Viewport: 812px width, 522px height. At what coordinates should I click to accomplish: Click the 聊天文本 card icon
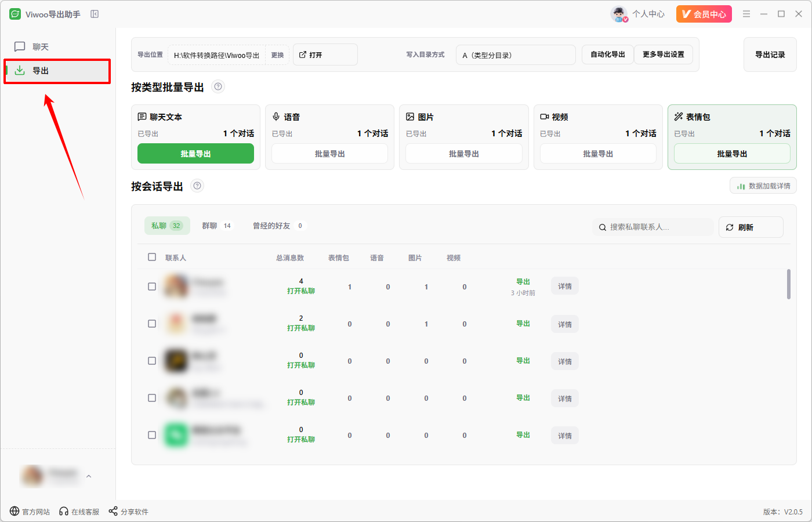point(142,117)
